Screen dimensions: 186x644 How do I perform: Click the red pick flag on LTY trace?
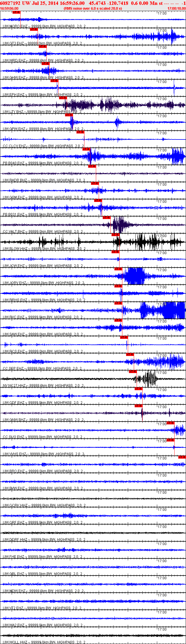tap(63, 98)
